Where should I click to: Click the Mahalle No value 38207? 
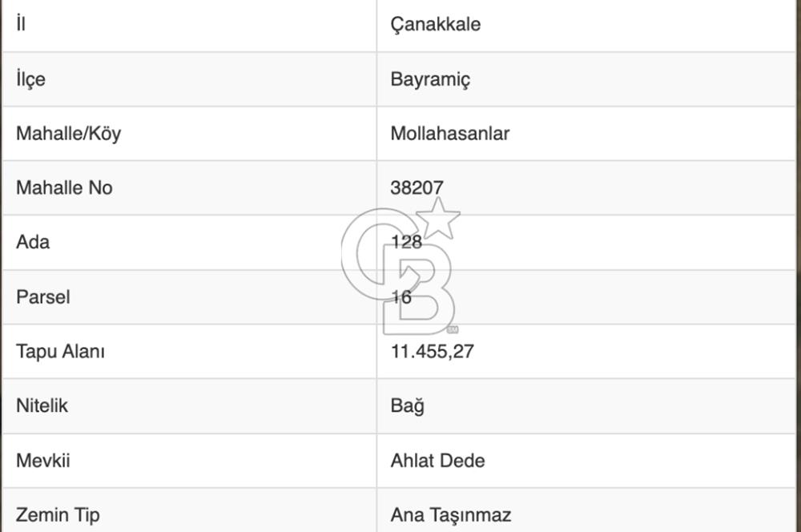(x=417, y=187)
